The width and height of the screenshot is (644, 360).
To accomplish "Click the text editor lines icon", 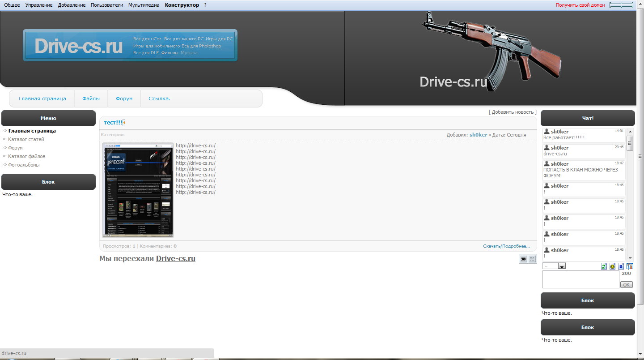I will pos(532,259).
